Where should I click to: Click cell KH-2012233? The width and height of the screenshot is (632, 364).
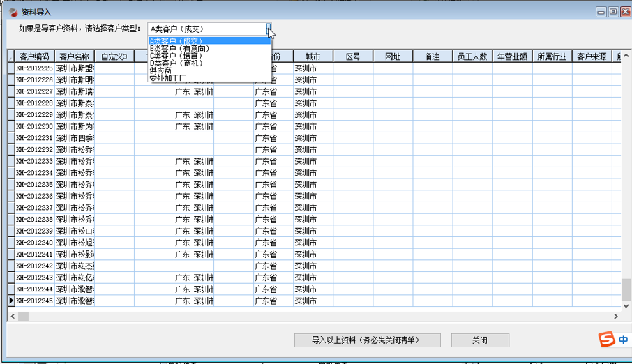pos(35,161)
